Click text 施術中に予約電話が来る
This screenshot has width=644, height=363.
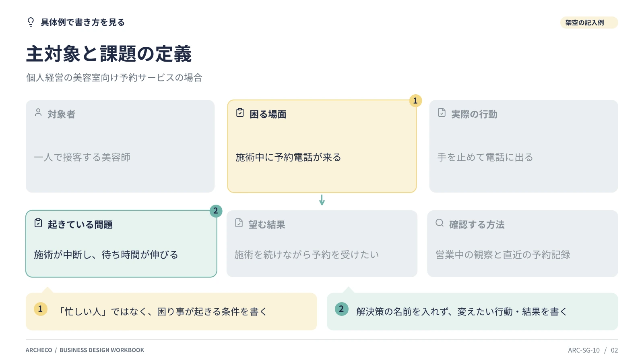tap(288, 157)
